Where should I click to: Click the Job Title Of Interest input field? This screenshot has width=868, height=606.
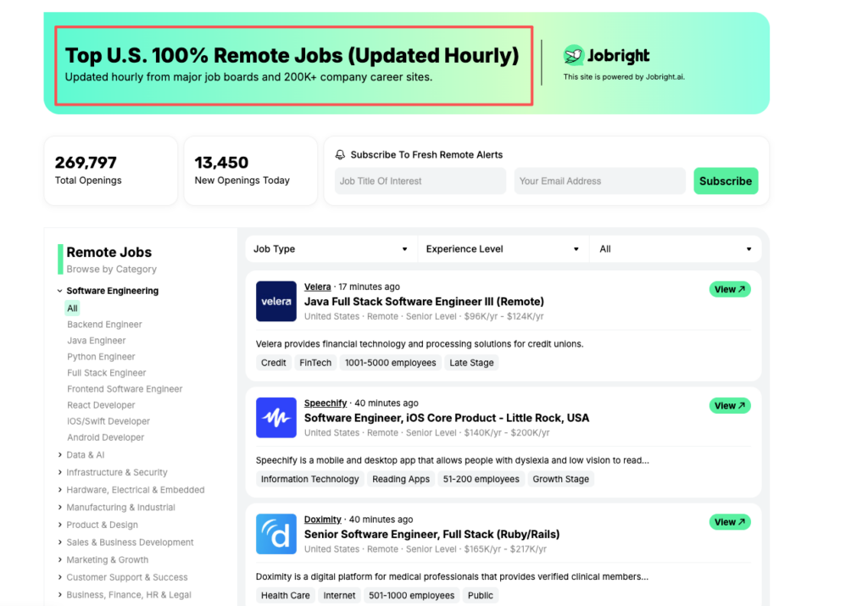(x=420, y=181)
